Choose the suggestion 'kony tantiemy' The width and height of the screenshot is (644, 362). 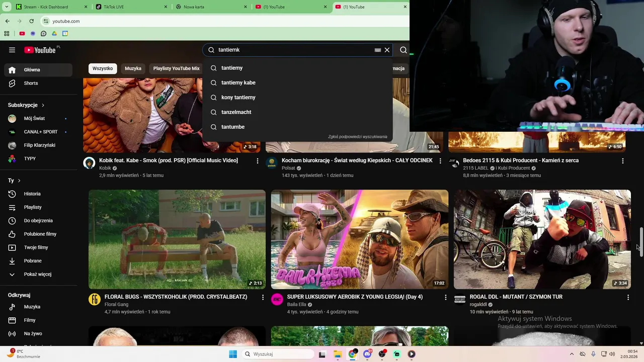coord(297,97)
